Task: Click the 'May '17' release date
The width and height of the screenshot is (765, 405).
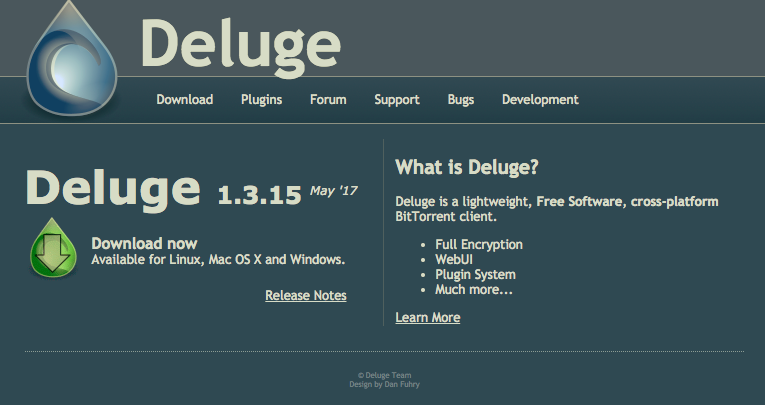Action: click(334, 191)
